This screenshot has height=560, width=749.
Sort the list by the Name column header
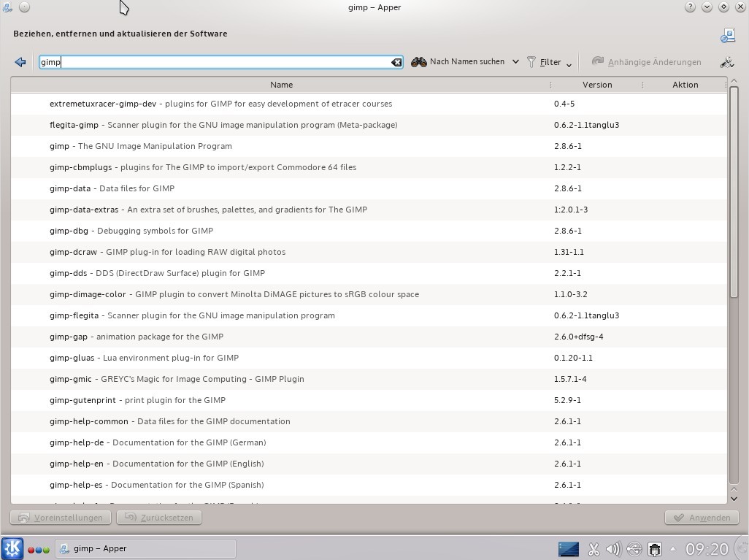[281, 85]
